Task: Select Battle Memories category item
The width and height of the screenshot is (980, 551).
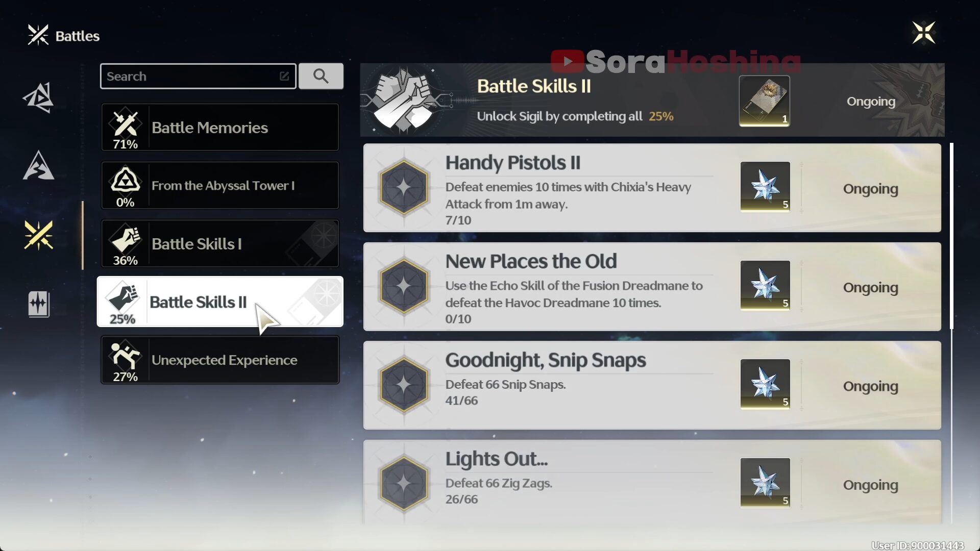Action: (x=219, y=127)
